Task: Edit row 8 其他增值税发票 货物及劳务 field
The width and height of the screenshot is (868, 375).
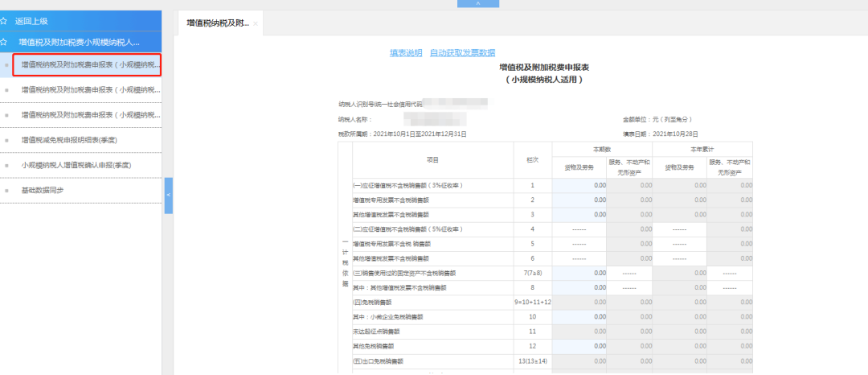Action: (579, 288)
